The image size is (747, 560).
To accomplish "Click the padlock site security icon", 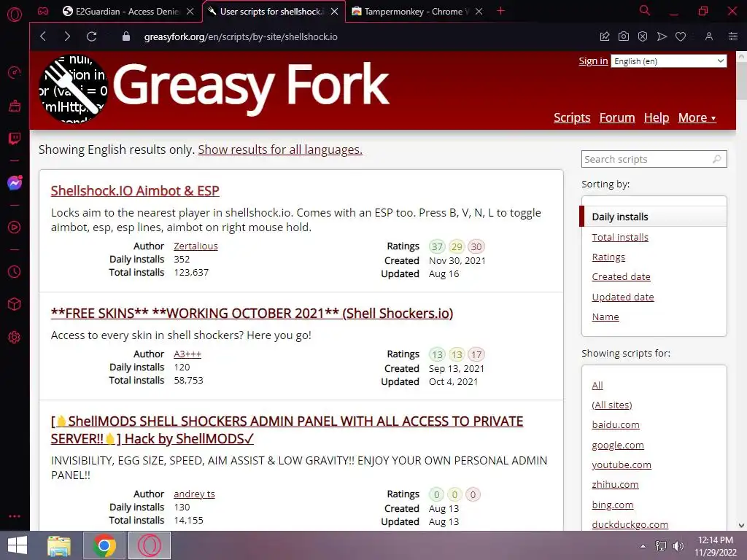I will tap(126, 36).
